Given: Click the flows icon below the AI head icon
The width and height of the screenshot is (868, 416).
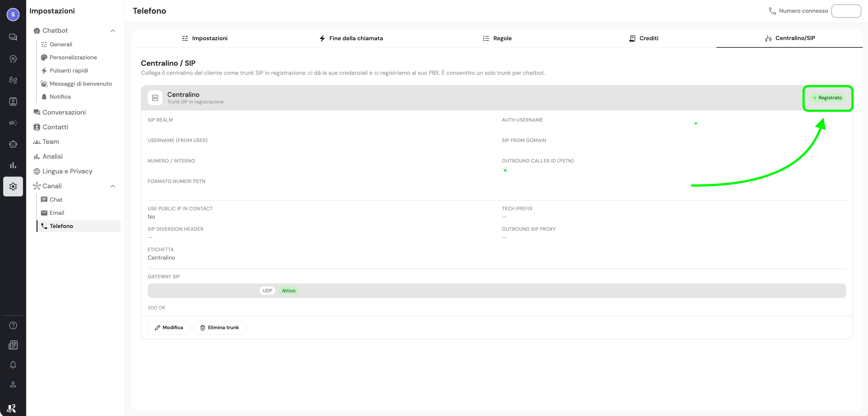Looking at the screenshot, I should click(13, 80).
